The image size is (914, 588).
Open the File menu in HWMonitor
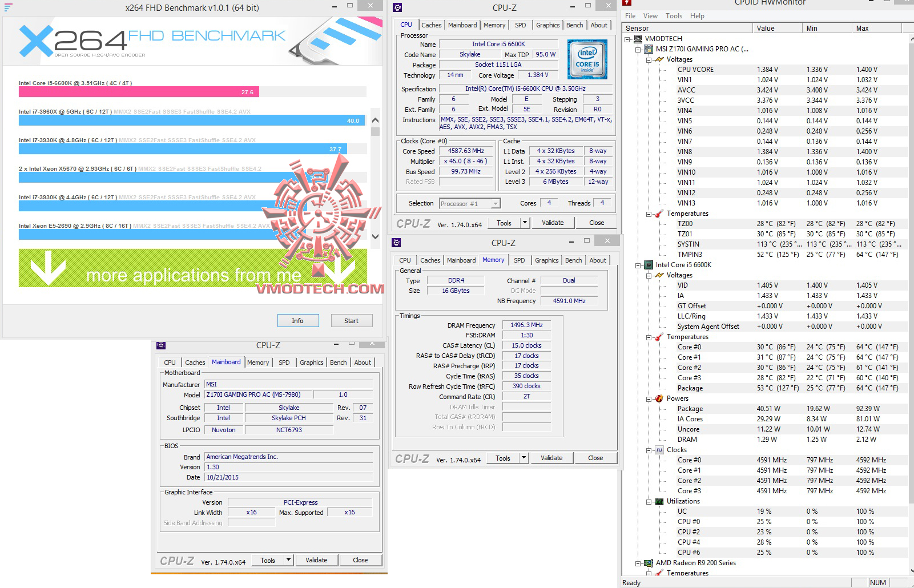click(630, 16)
